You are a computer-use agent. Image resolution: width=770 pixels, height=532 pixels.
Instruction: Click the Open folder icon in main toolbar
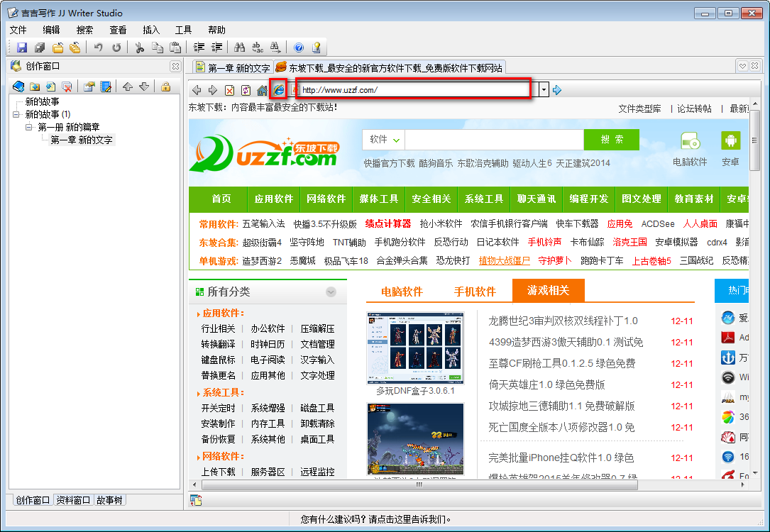[58, 48]
